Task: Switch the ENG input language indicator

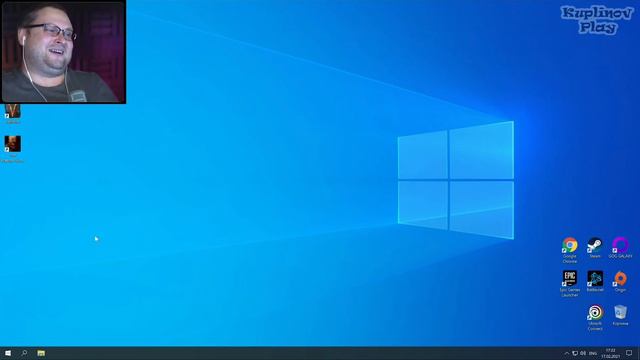Action: [593, 353]
